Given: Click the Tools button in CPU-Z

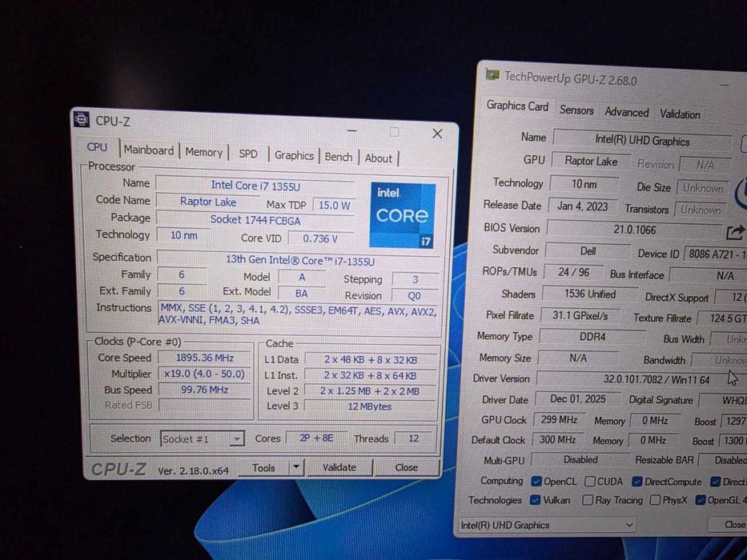Looking at the screenshot, I should (263, 468).
